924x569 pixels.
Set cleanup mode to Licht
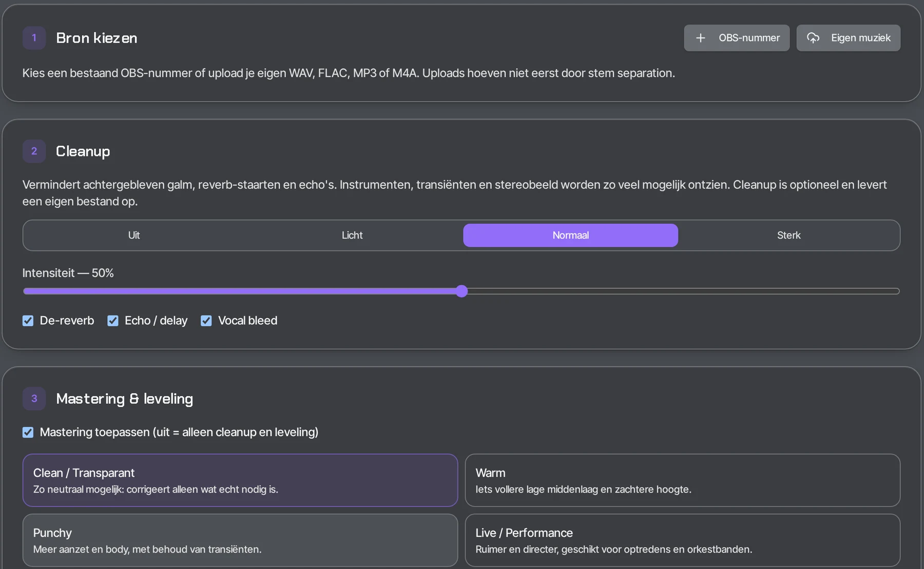(x=352, y=236)
